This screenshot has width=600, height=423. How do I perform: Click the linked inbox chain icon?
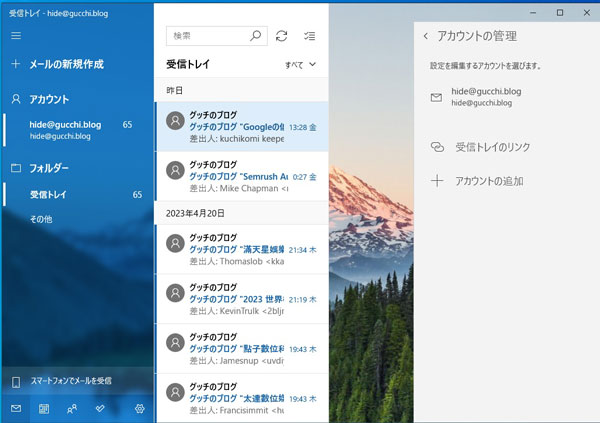(x=437, y=147)
